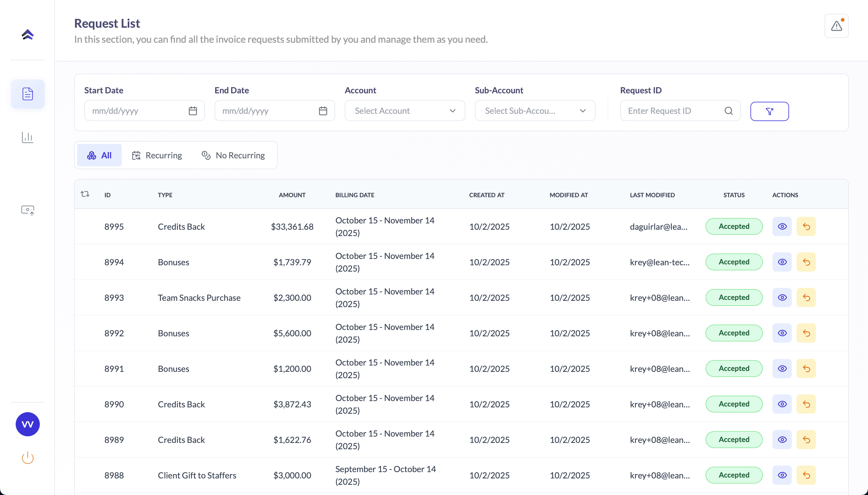Viewport: 868px width, 495px height.
Task: Expand the Select Sub-Account dropdown
Action: click(535, 111)
